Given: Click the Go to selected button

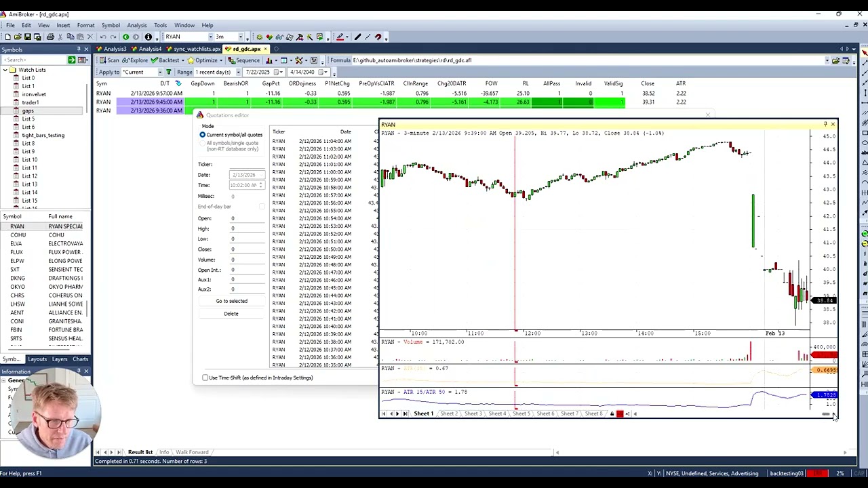Looking at the screenshot, I should [x=231, y=301].
